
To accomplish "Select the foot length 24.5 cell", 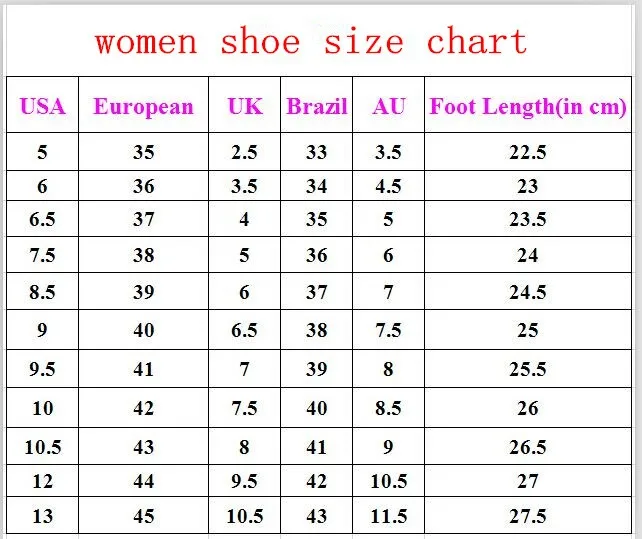I will pos(528,292).
